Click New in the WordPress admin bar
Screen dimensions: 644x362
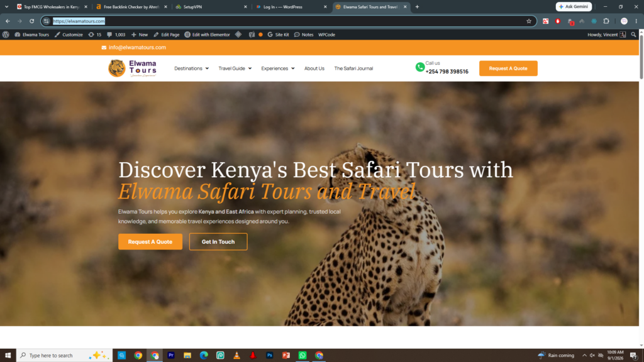tap(140, 35)
